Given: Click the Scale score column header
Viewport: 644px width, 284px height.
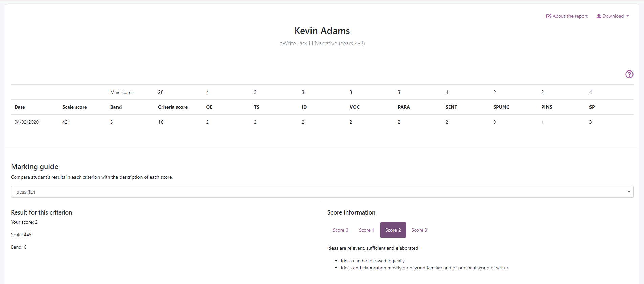Looking at the screenshot, I should (x=74, y=107).
